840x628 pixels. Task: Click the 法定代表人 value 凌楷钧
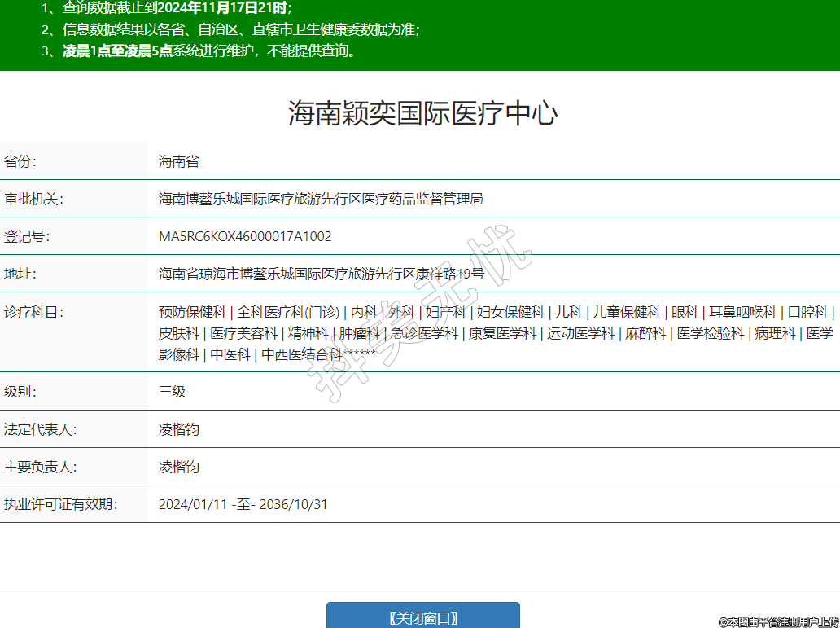(178, 429)
